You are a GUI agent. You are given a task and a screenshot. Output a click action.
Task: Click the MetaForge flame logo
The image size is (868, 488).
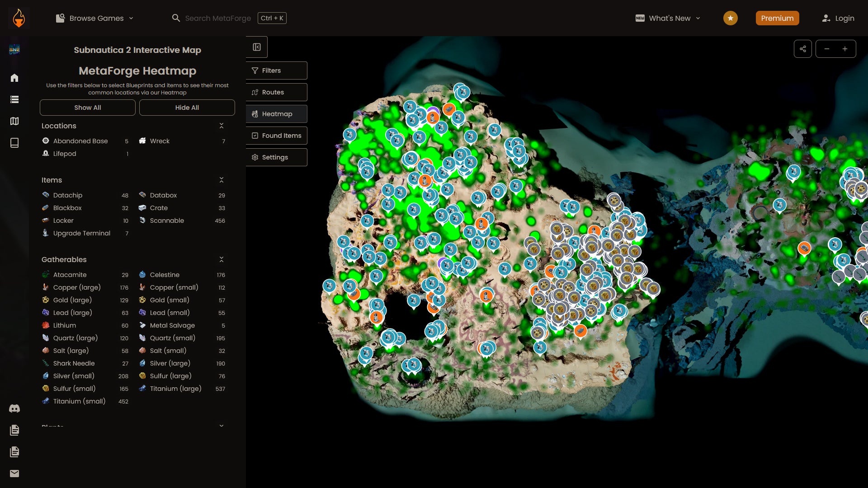click(x=19, y=18)
